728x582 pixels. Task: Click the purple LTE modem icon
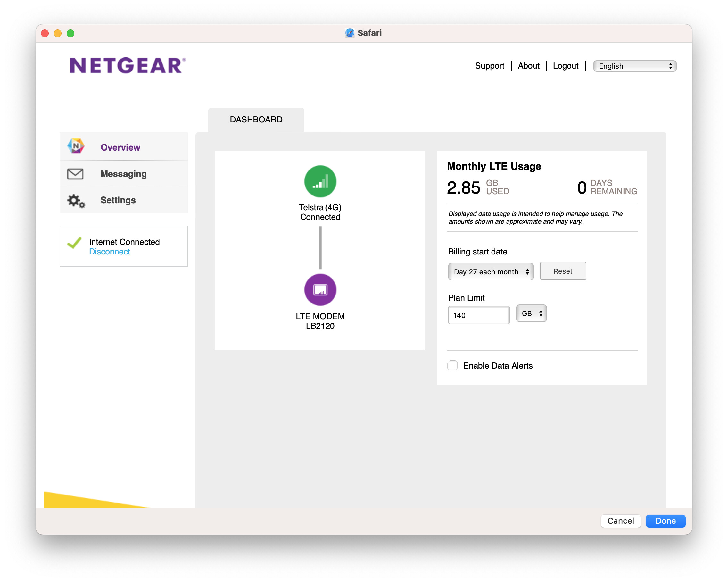(x=320, y=289)
